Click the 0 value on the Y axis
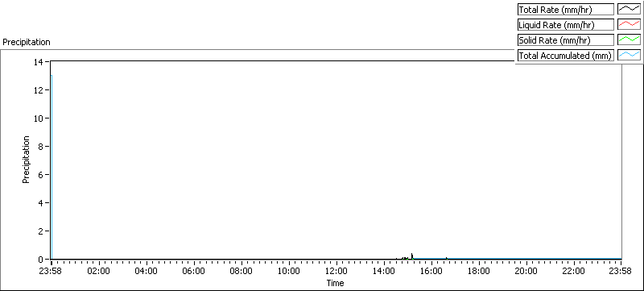 [41, 260]
